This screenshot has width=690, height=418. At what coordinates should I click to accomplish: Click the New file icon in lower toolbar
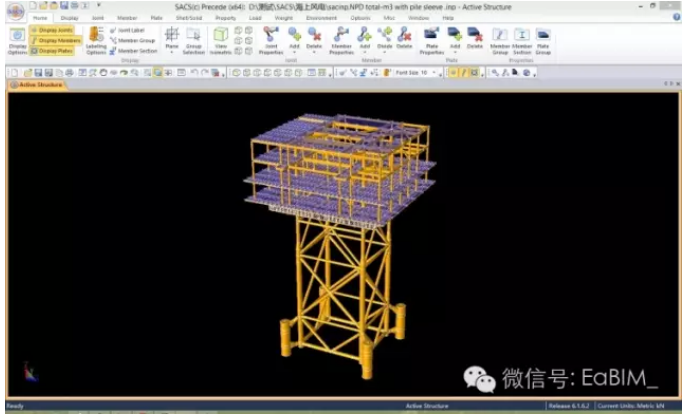15,73
